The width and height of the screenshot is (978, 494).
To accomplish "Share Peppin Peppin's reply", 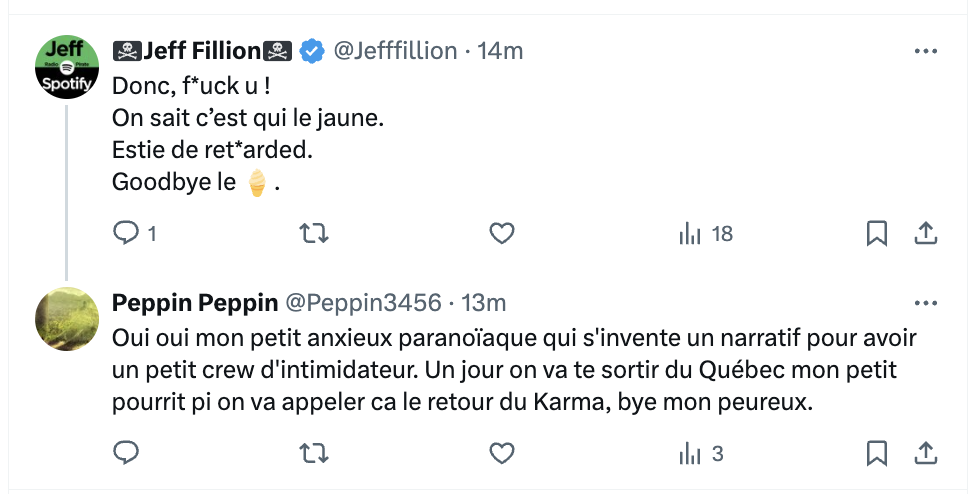I will tap(926, 453).
